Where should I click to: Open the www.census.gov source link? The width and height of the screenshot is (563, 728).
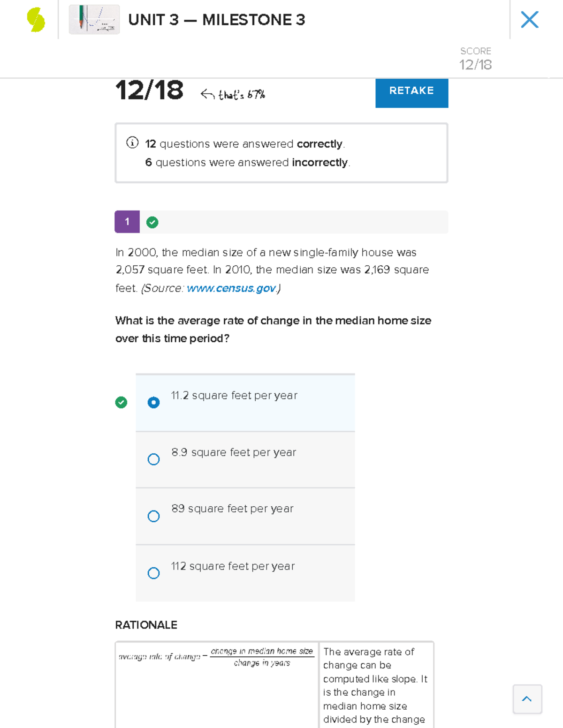[231, 288]
